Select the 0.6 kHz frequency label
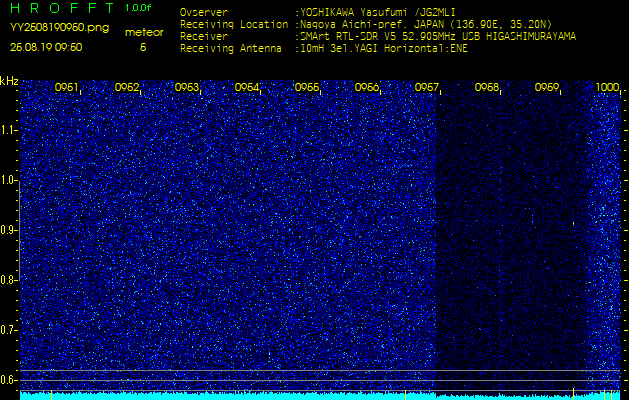This screenshot has height=400, width=629. pyautogui.click(x=8, y=380)
